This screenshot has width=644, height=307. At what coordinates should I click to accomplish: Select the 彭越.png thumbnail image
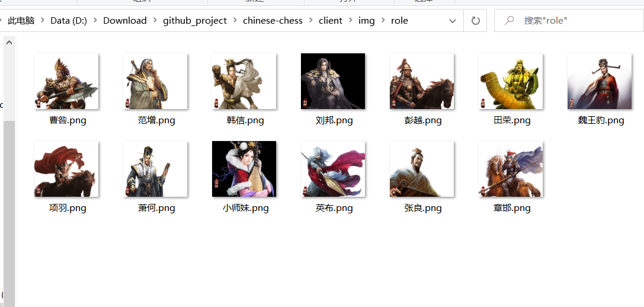point(422,81)
